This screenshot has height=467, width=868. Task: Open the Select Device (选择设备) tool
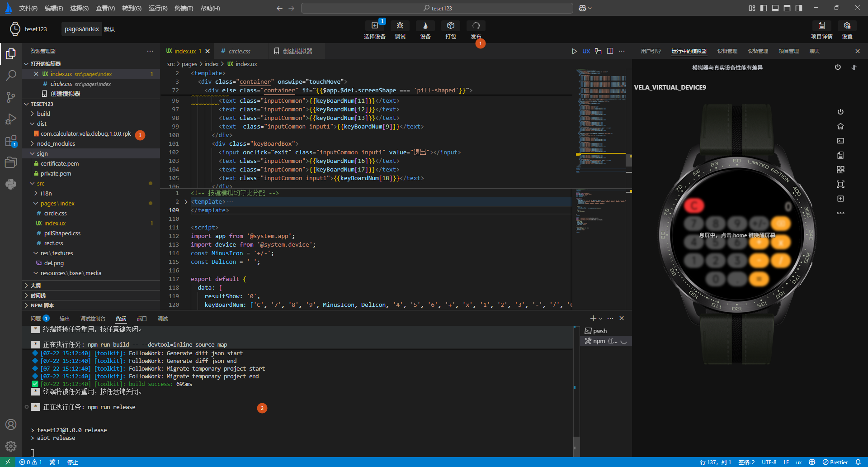click(374, 26)
